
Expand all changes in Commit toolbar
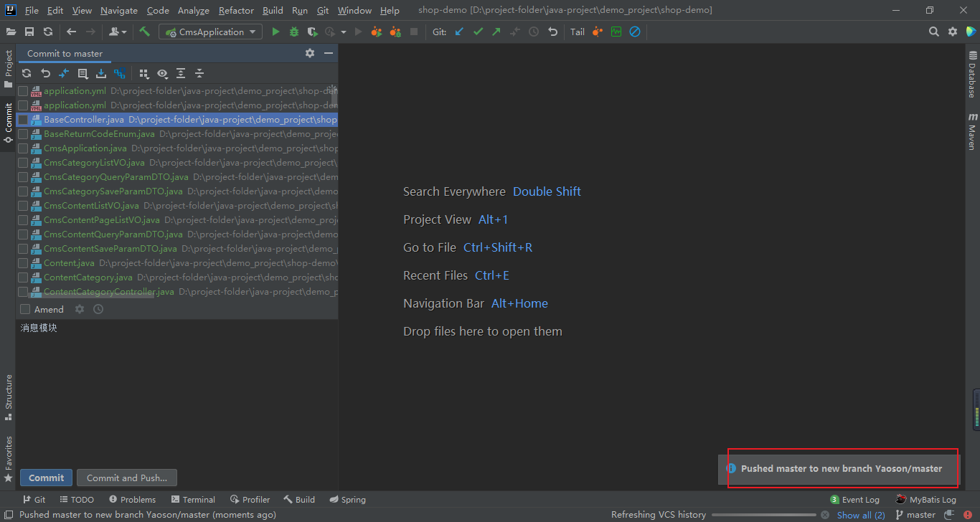(181, 73)
